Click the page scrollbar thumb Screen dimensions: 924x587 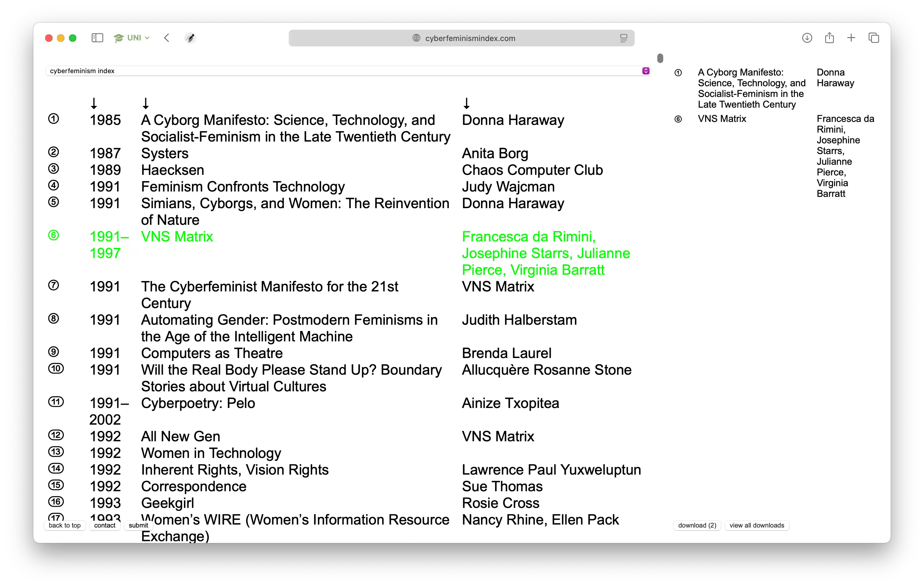(x=660, y=58)
